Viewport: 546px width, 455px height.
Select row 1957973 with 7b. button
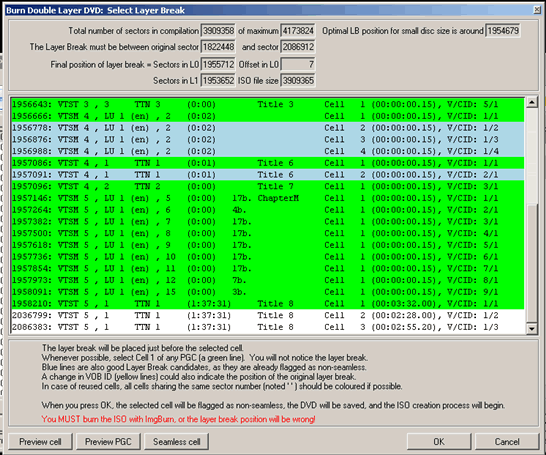tap(268, 280)
